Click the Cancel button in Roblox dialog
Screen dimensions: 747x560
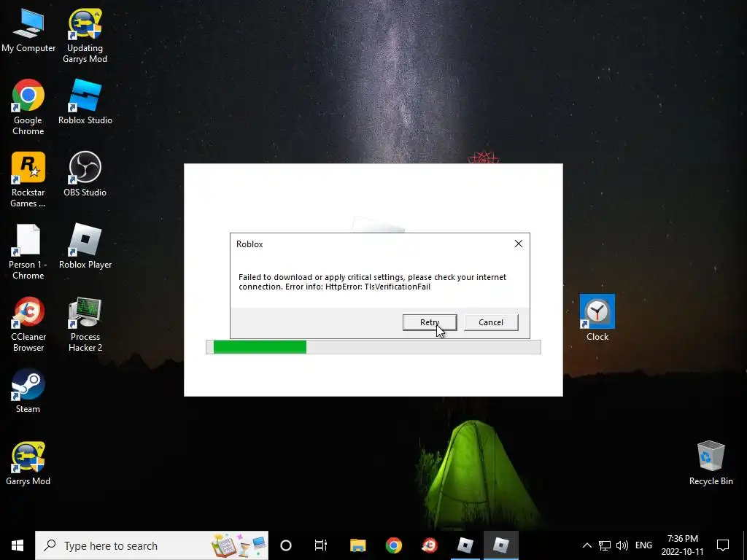pyautogui.click(x=491, y=322)
